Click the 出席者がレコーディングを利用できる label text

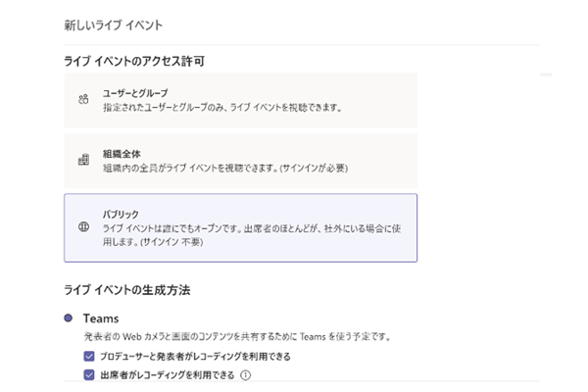click(168, 375)
